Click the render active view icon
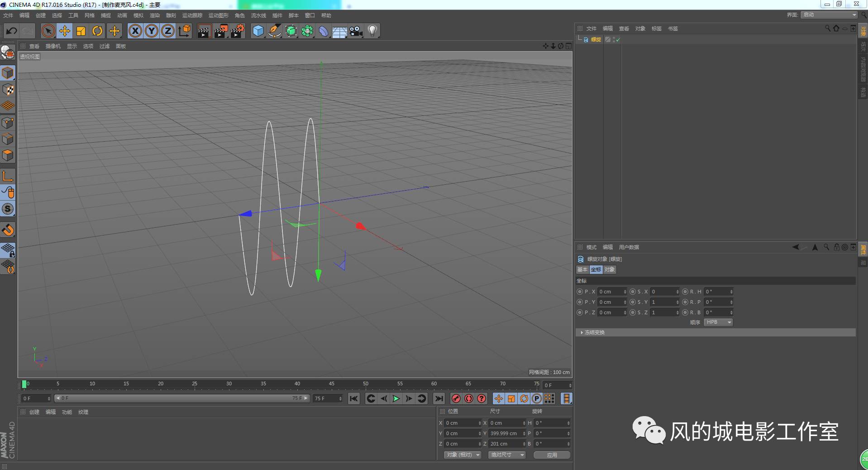Image resolution: width=868 pixels, height=470 pixels. coord(205,31)
